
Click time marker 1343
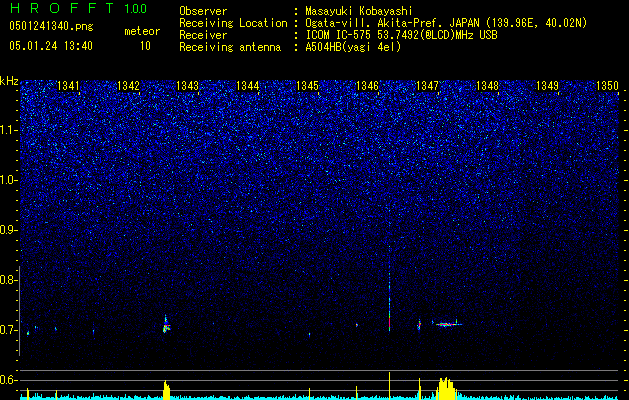[188, 85]
